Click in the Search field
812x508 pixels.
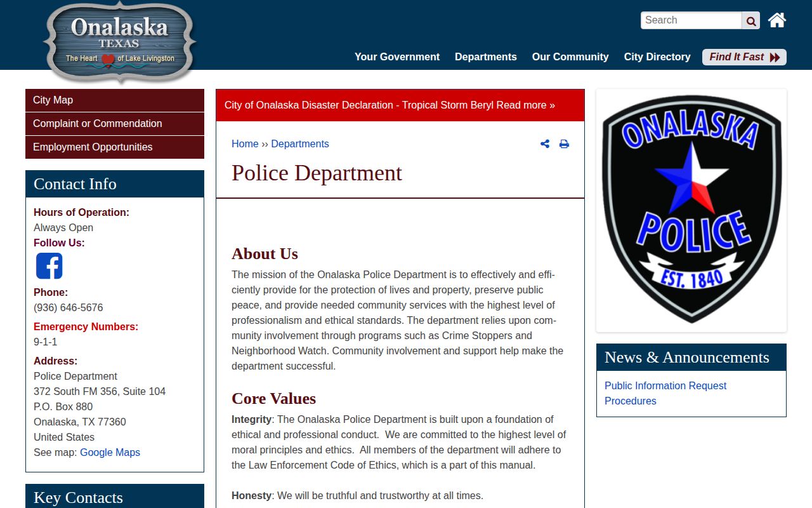pos(691,20)
